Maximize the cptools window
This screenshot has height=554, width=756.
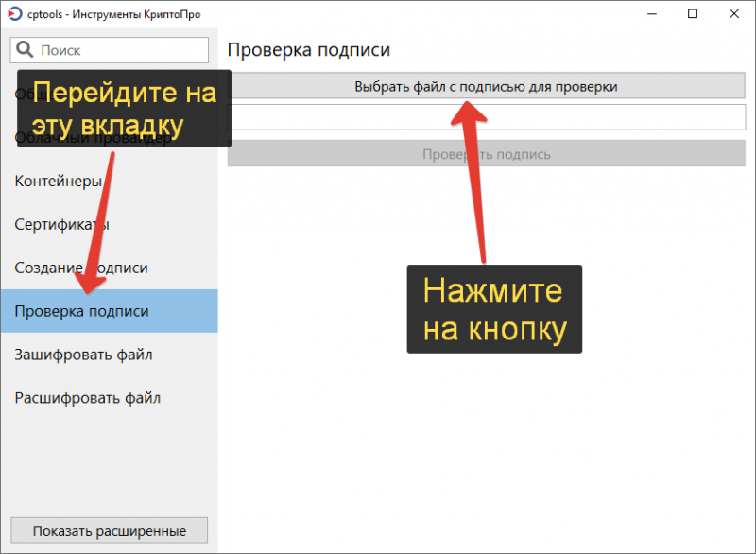[693, 14]
